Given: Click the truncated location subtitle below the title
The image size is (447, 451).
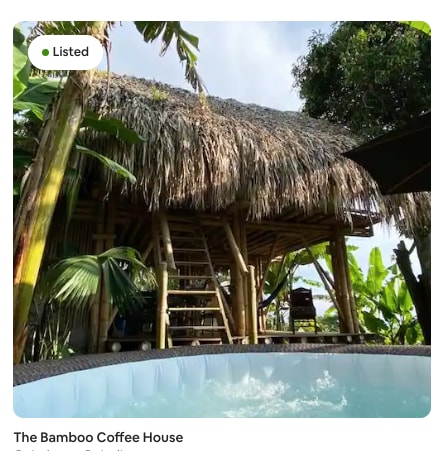Looking at the screenshot, I should pos(70,449).
